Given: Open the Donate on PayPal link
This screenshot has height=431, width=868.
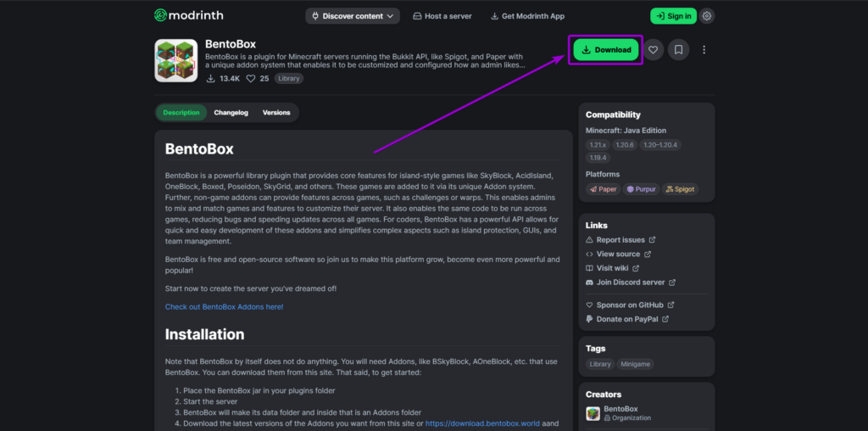Looking at the screenshot, I should [x=627, y=319].
